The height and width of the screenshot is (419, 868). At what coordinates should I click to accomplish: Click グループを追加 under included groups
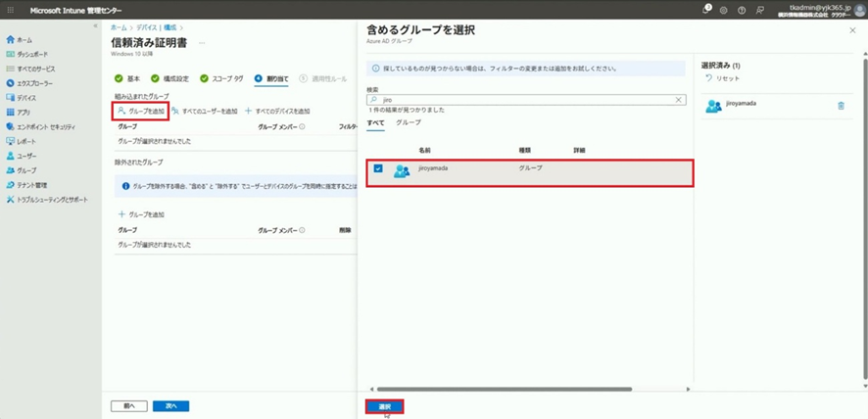pyautogui.click(x=142, y=111)
